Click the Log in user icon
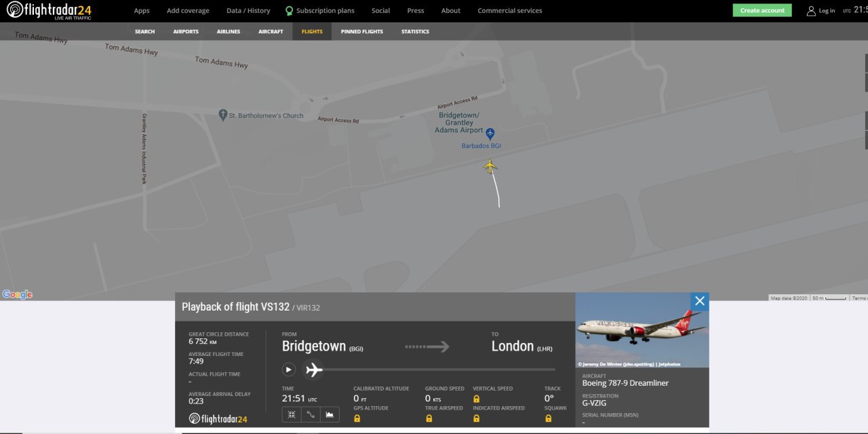Image resolution: width=868 pixels, height=434 pixels. tap(811, 11)
